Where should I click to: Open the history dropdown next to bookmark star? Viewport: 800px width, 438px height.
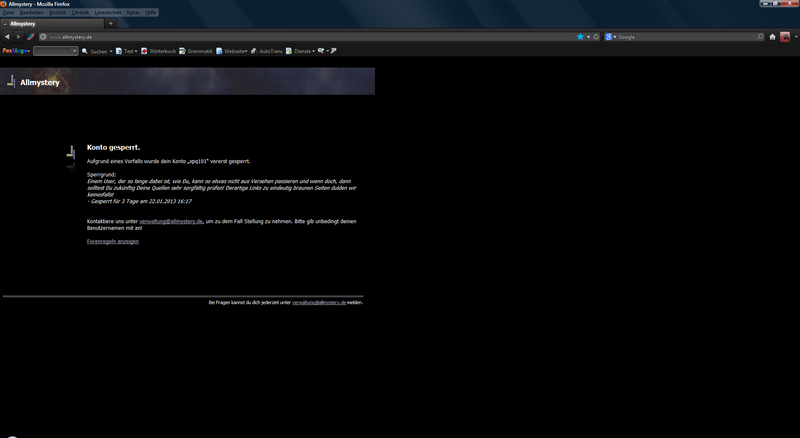pos(588,37)
